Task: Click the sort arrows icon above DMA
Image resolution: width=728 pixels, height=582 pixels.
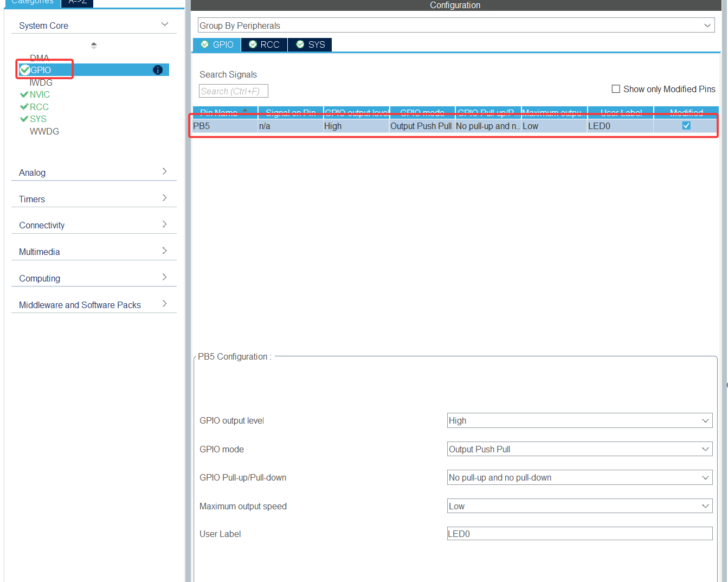Action: click(x=94, y=46)
